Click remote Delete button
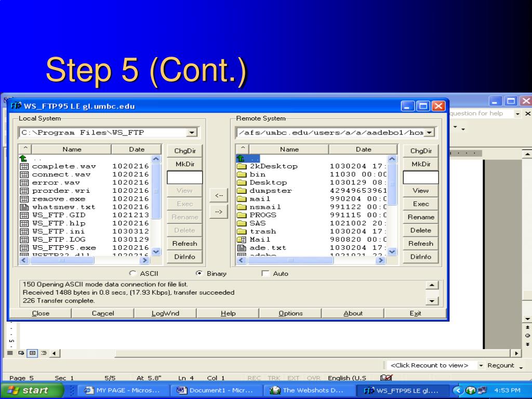532x399 pixels. click(x=421, y=230)
